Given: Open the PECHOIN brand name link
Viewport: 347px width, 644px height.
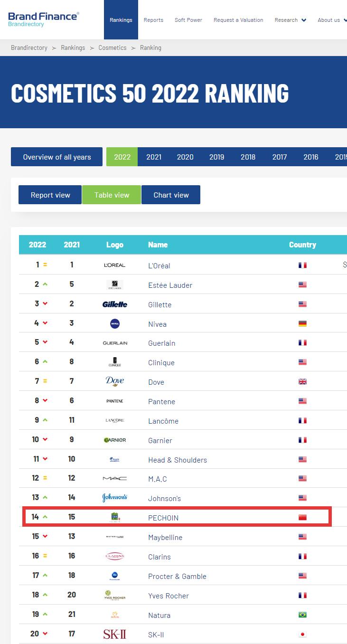Looking at the screenshot, I should pyautogui.click(x=163, y=518).
